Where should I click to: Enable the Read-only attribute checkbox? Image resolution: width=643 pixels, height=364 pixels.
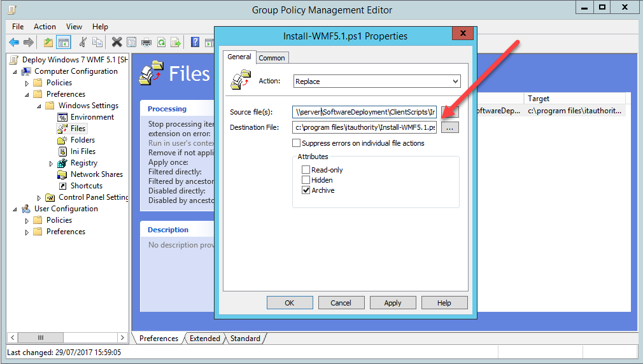point(306,170)
